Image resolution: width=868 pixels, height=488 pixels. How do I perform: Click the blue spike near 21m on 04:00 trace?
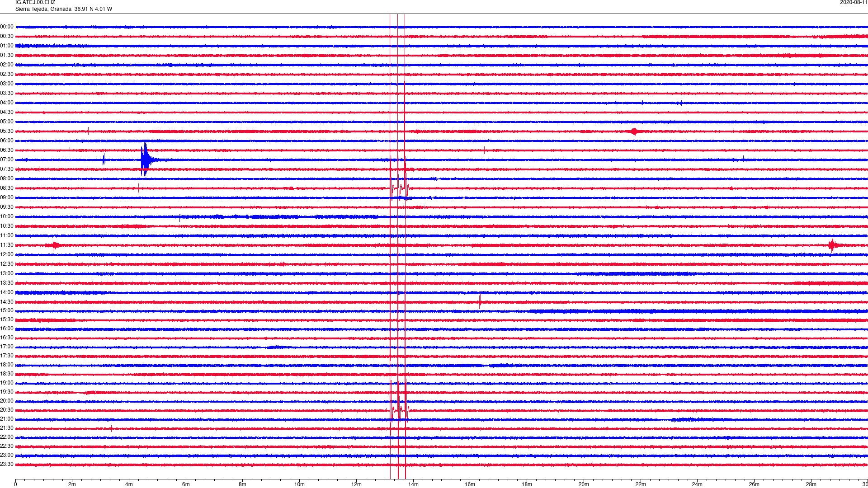tap(616, 103)
